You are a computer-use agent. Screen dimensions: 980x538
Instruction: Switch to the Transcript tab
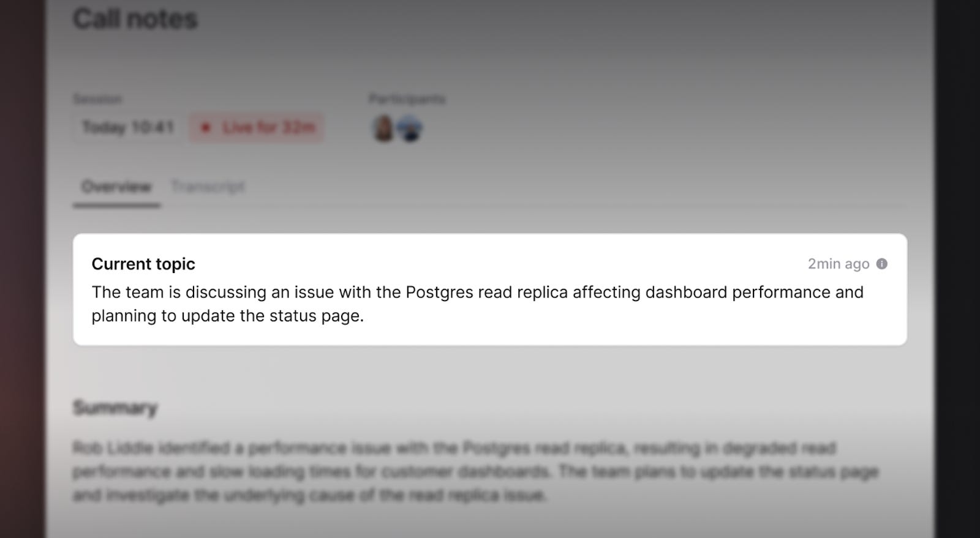pyautogui.click(x=208, y=187)
